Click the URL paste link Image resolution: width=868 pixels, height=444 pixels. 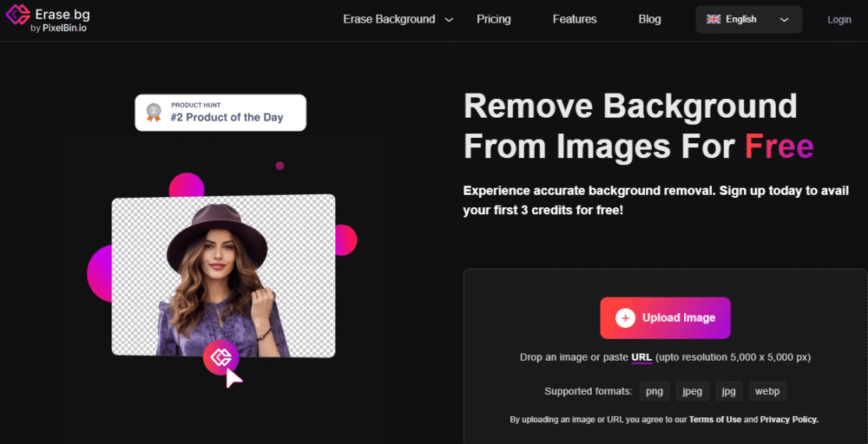point(641,357)
